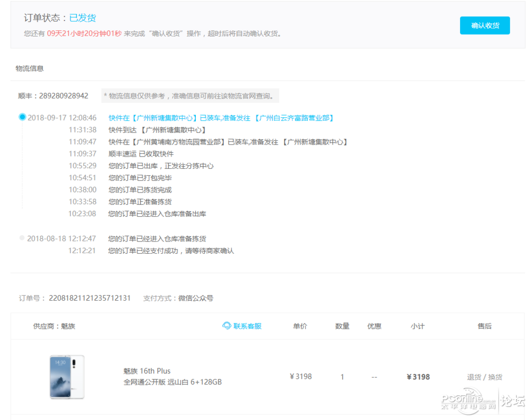Click the 您的订单已经进入仓库准备出库 entry
This screenshot has height=420, width=530.
[157, 214]
